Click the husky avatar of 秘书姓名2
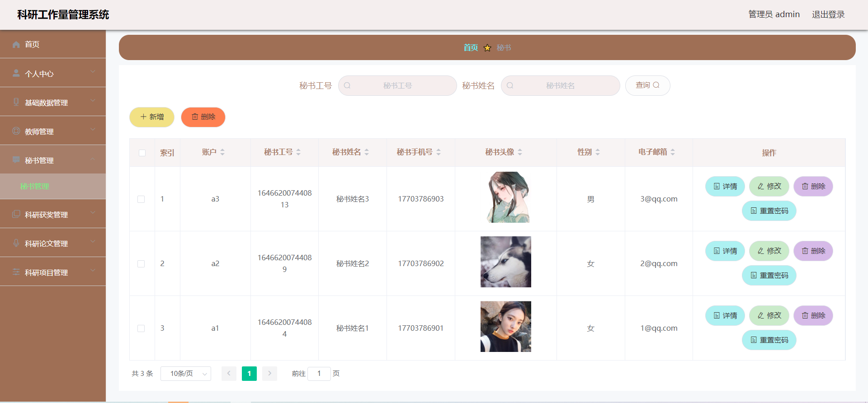This screenshot has width=868, height=403. [506, 262]
